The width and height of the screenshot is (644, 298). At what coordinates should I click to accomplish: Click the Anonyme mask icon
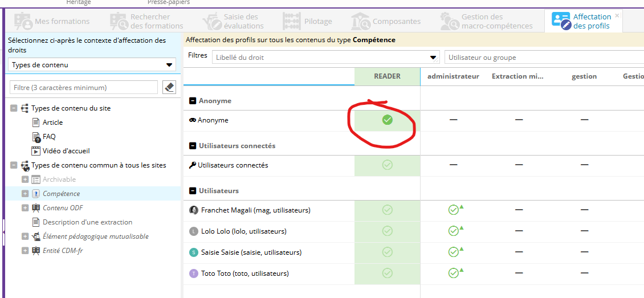[x=193, y=120]
